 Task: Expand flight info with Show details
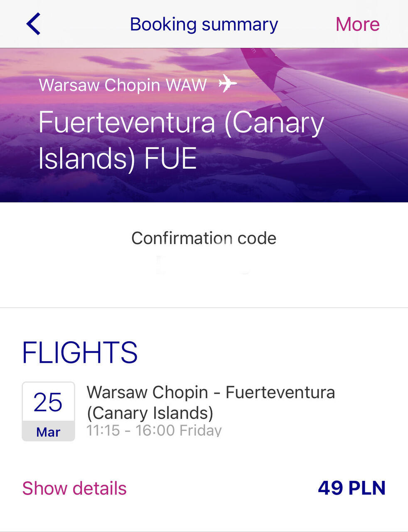[x=74, y=488]
